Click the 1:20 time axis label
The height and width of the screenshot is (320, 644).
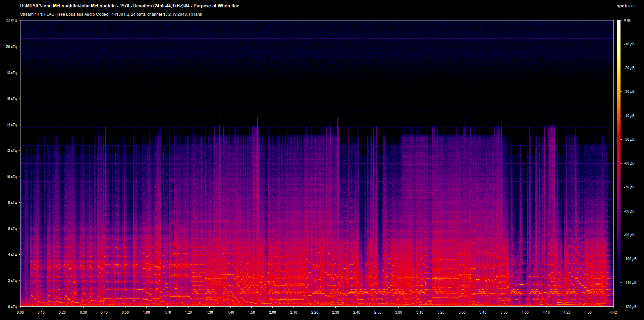(189, 312)
